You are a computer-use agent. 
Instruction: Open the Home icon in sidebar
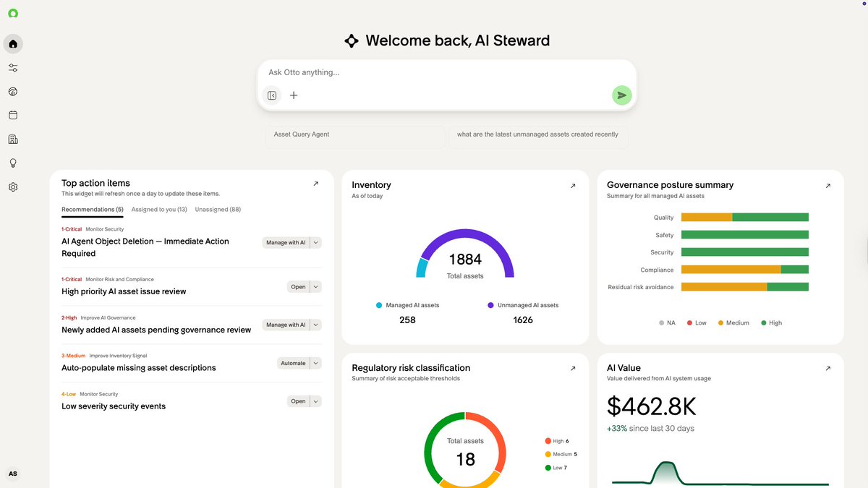click(13, 44)
